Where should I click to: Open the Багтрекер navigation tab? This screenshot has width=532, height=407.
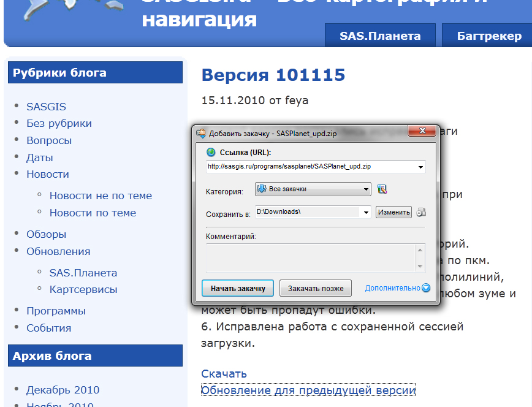coord(488,36)
